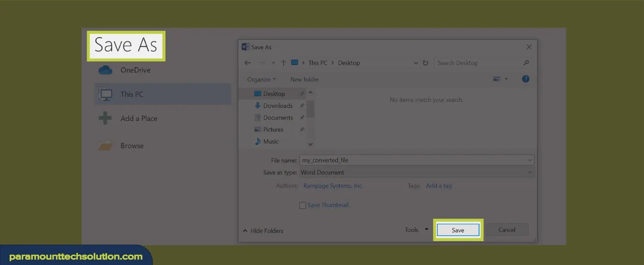This screenshot has width=644, height=265.
Task: Open help with the question mark icon
Action: (526, 79)
